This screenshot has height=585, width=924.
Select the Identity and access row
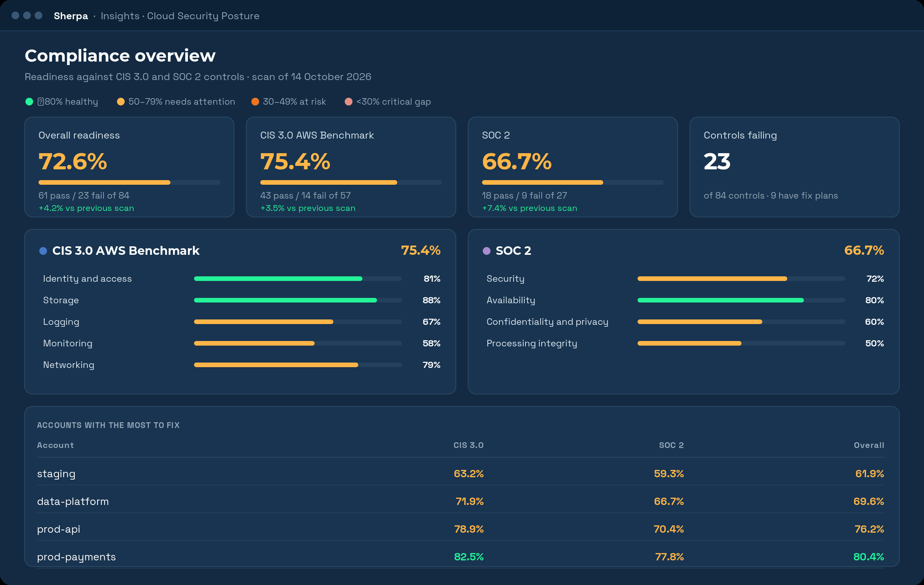[x=242, y=279]
